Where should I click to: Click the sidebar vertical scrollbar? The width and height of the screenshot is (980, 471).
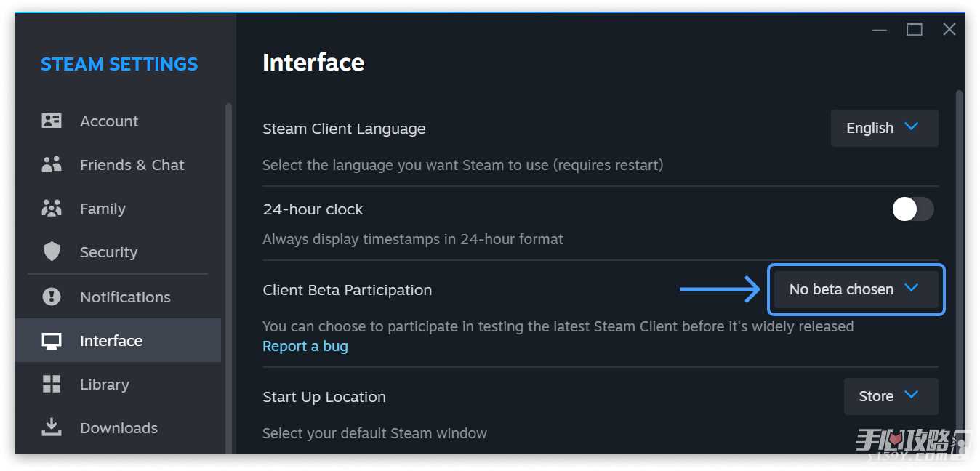(228, 276)
